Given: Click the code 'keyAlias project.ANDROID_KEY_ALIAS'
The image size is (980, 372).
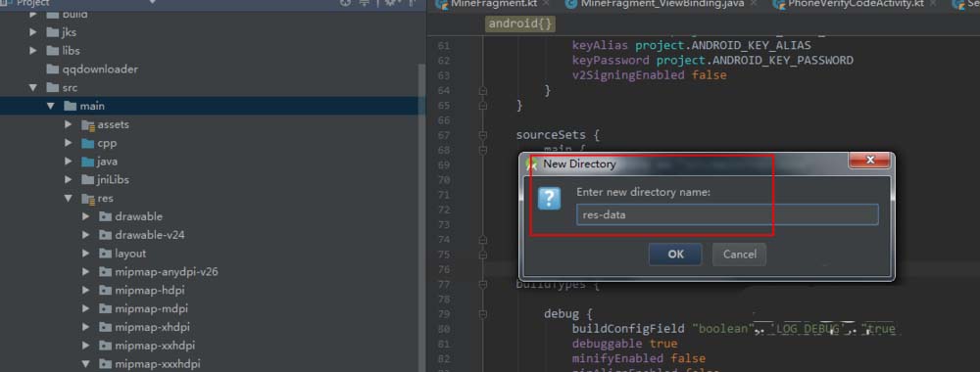Looking at the screenshot, I should [691, 46].
